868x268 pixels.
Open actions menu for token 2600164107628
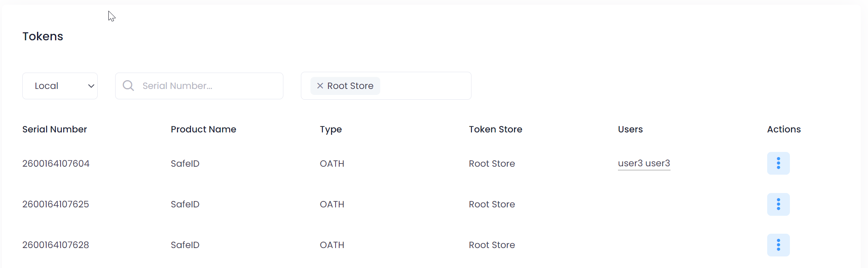778,245
